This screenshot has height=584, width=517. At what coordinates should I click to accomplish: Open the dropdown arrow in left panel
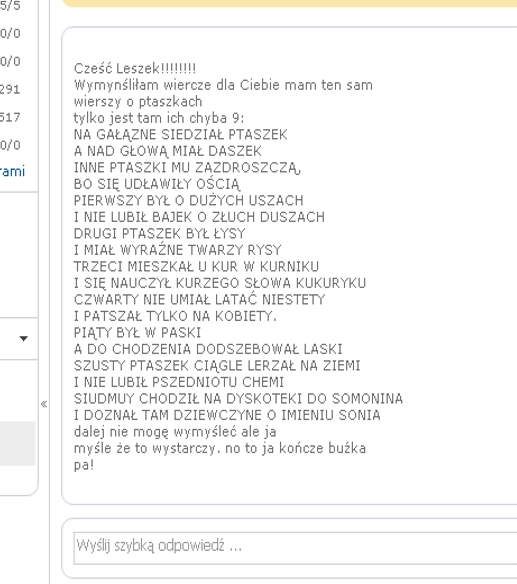tap(23, 339)
